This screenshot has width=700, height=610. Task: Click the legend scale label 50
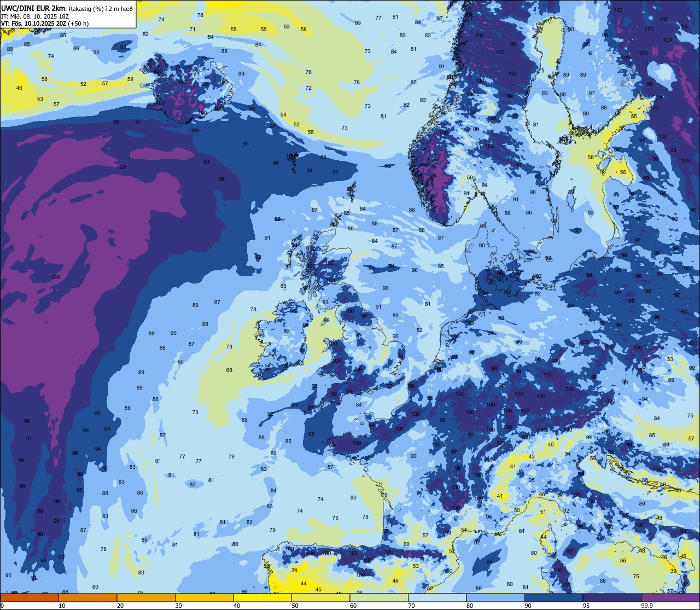pyautogui.click(x=295, y=605)
